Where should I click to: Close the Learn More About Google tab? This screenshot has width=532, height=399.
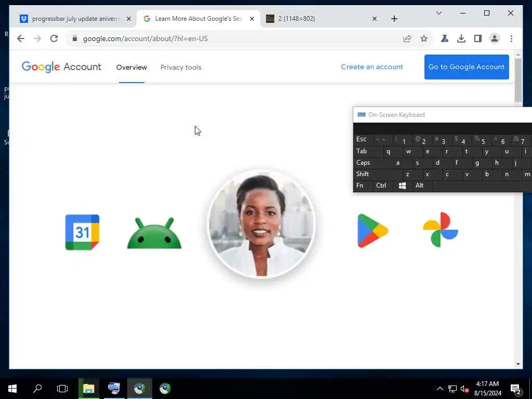coord(252,19)
